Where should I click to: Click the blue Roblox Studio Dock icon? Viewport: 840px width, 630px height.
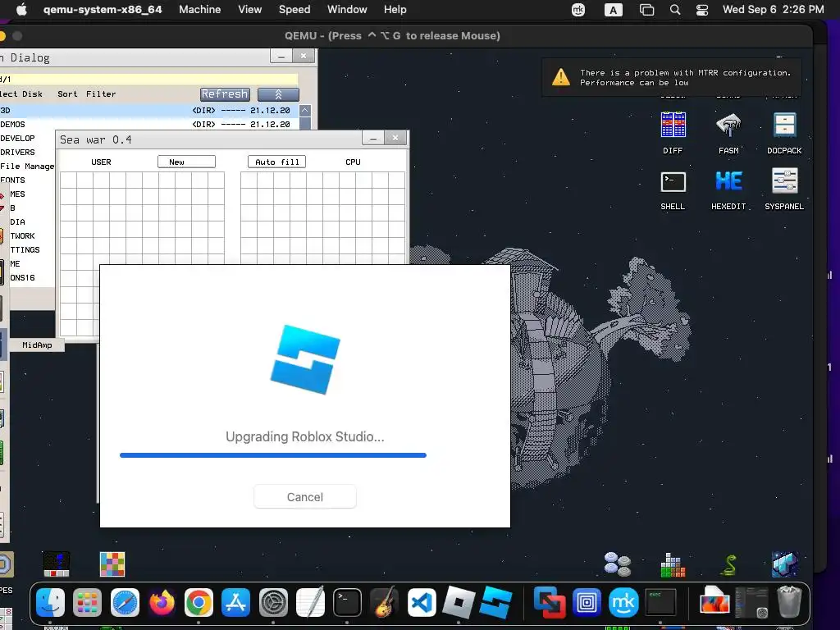click(496, 603)
